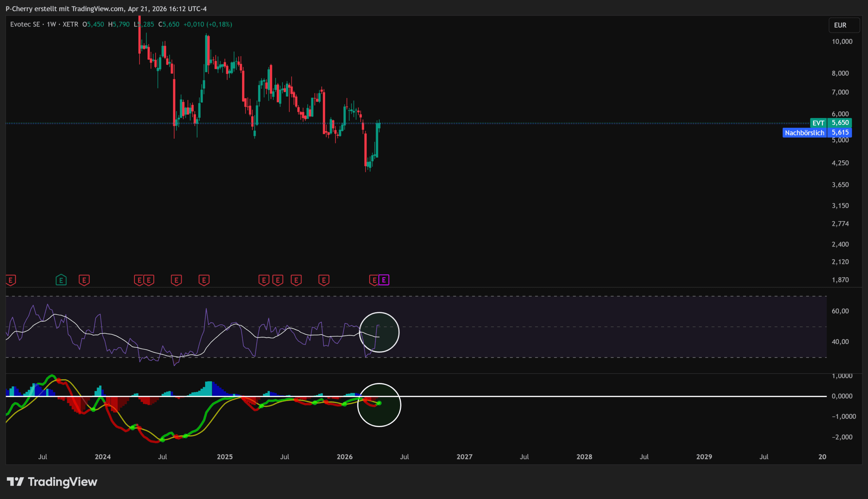
Task: Click the 10,000 price scale label
Action: [x=842, y=41]
